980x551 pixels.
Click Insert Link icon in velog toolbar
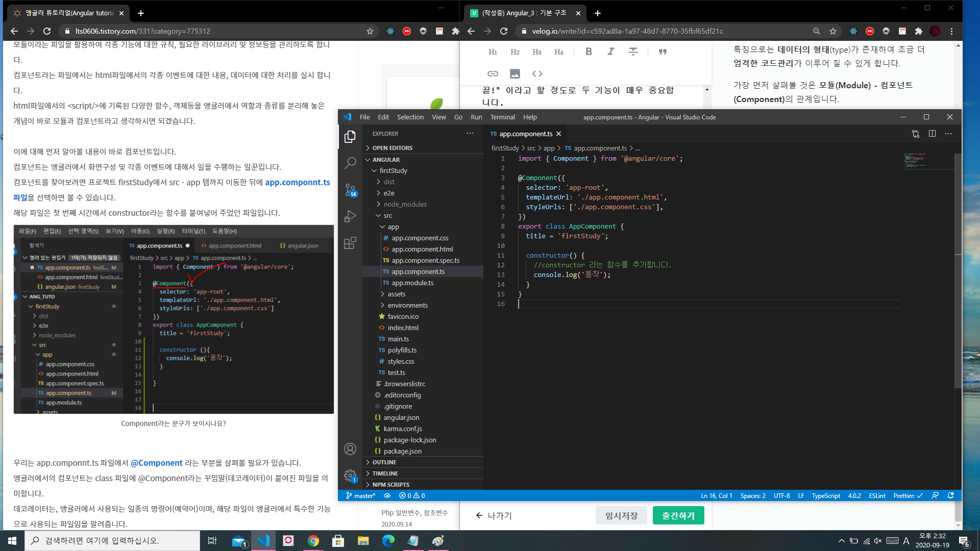[x=493, y=73]
